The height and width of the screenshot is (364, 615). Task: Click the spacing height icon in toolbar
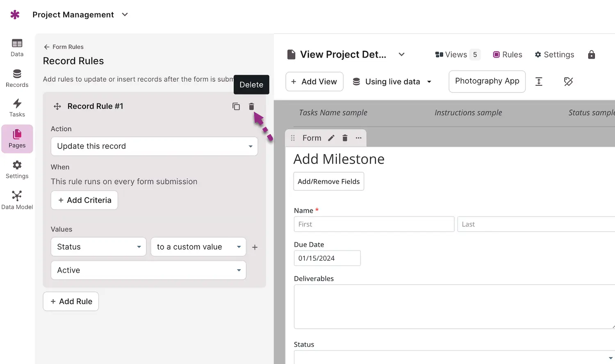point(539,82)
